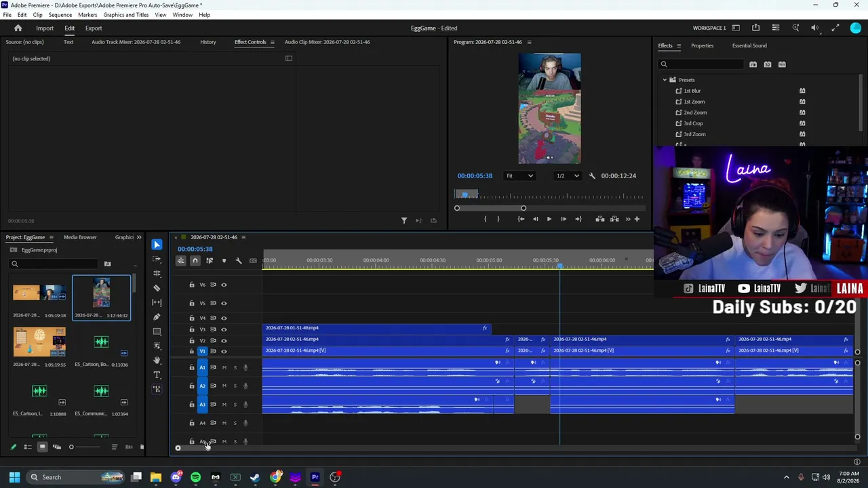Image resolution: width=868 pixels, height=488 pixels.
Task: Select the Hand tool
Action: click(157, 360)
